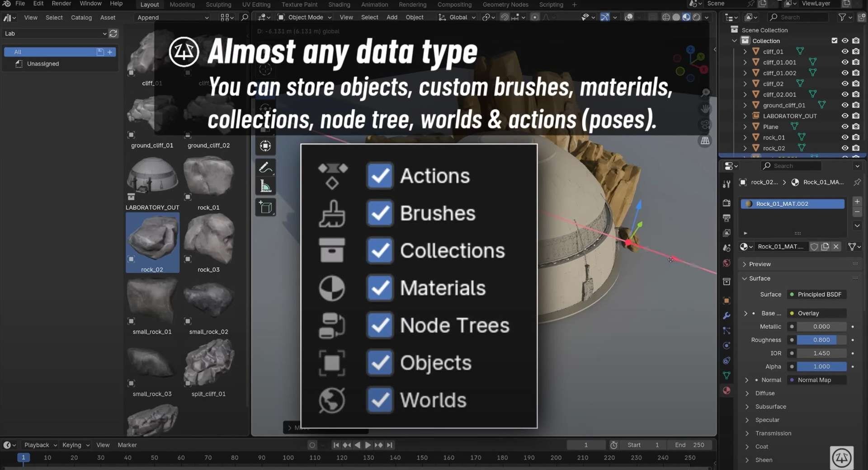Disable rock_01 in renders camera icon

coord(856,137)
